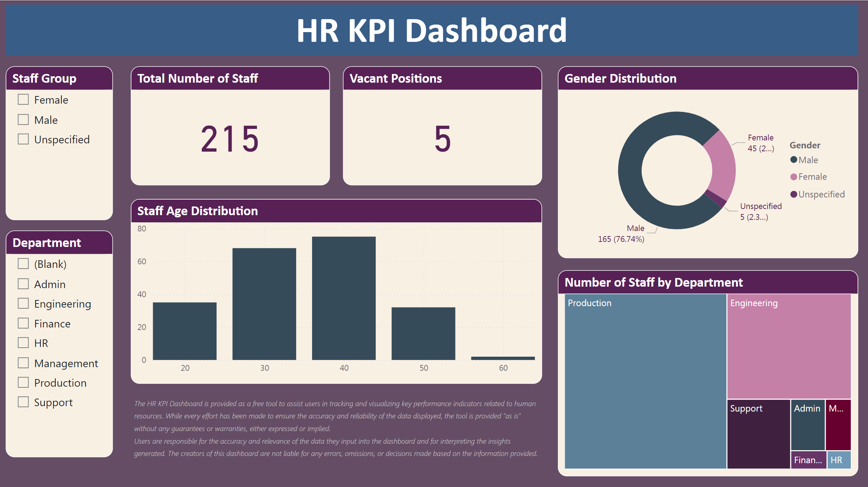The image size is (868, 487).
Task: Enable the Unspecified staff group option
Action: click(x=23, y=139)
